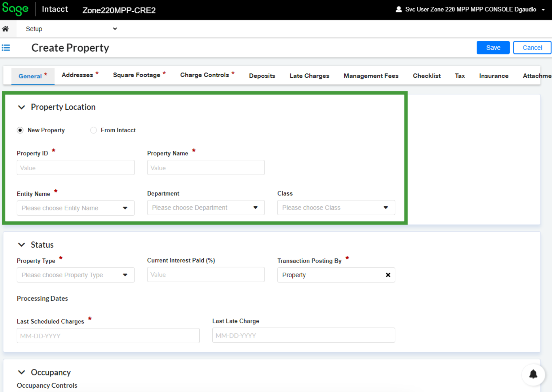This screenshot has height=392, width=552.
Task: Switch to the Management Fees tab
Action: point(371,76)
